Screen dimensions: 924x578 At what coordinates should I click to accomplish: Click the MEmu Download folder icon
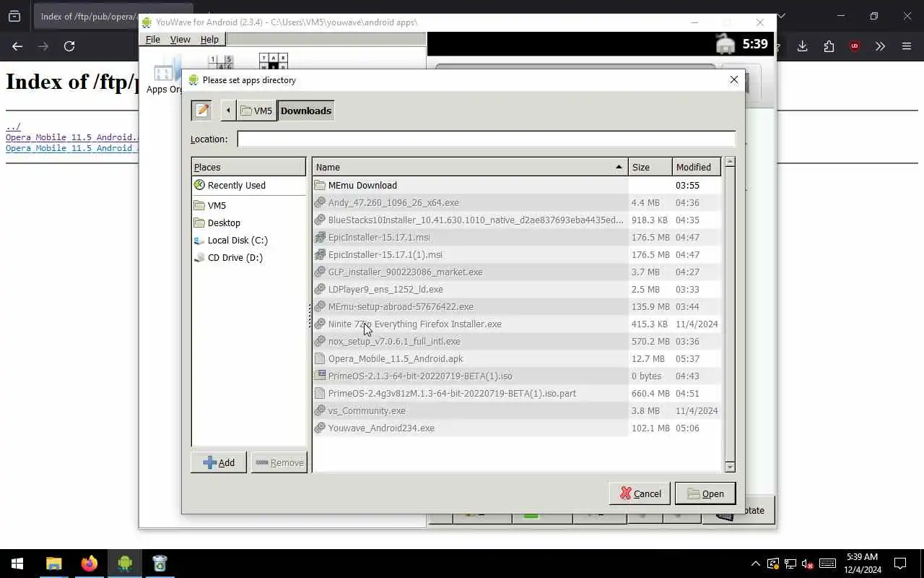coord(320,185)
